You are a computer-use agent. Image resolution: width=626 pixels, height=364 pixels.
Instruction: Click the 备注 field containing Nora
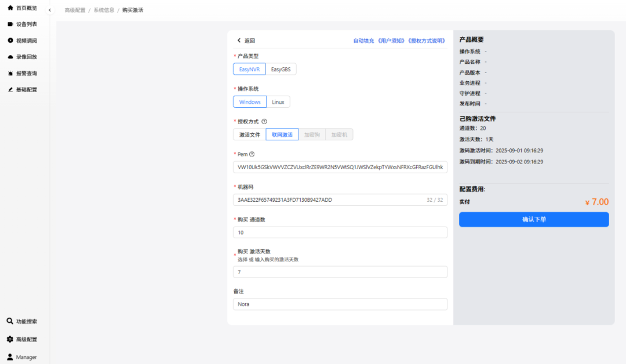coord(340,304)
